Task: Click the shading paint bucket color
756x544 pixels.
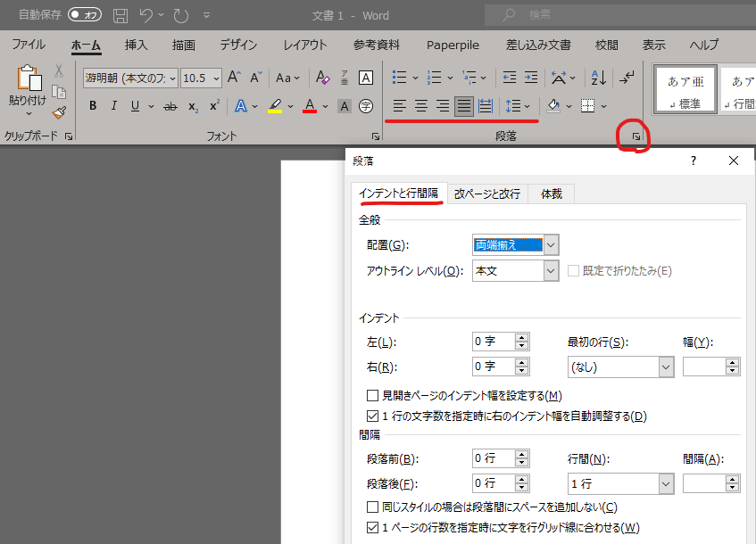Action: (x=554, y=105)
